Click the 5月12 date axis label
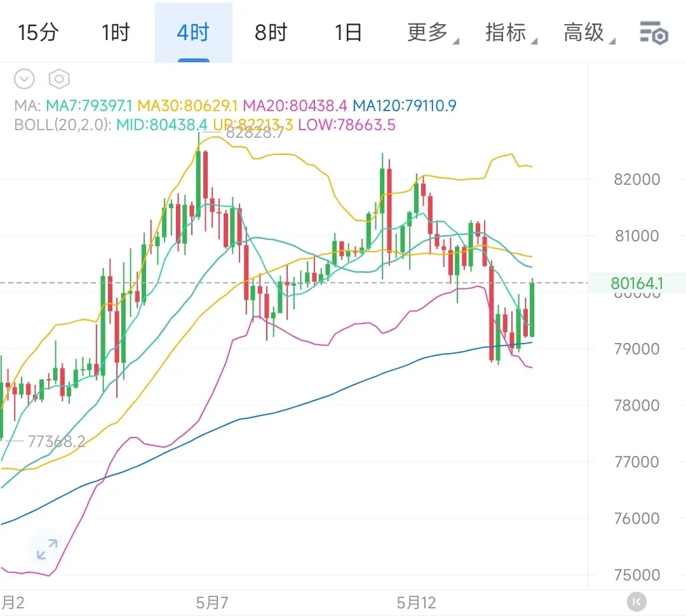Viewport: 686px width, 616px height. pos(417,603)
